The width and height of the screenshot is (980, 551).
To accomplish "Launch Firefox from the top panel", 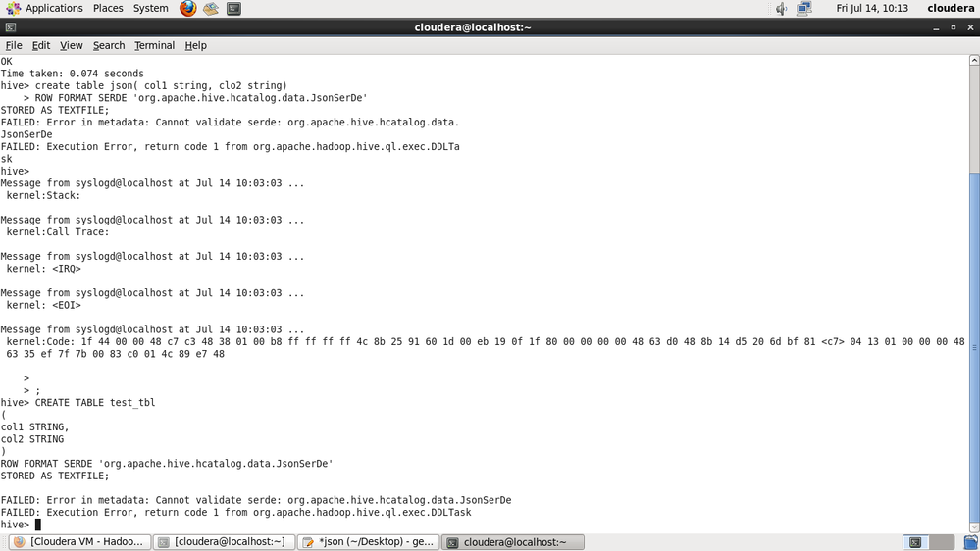I will 187,8.
